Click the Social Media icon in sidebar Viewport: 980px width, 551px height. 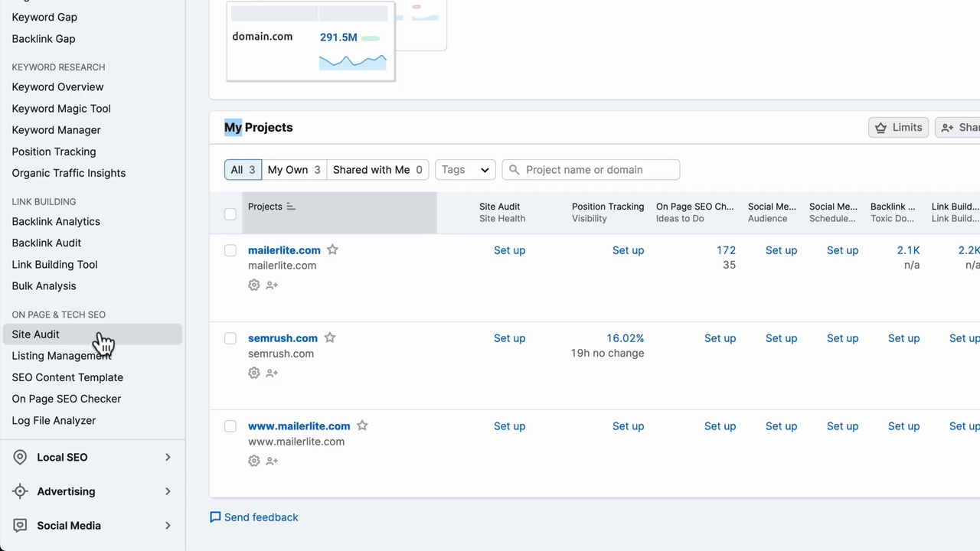pos(21,525)
